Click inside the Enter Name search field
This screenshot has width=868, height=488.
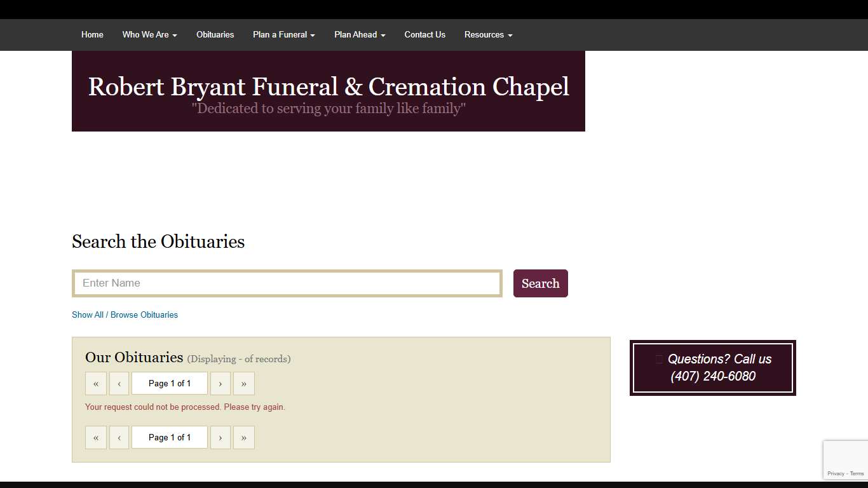pyautogui.click(x=287, y=283)
